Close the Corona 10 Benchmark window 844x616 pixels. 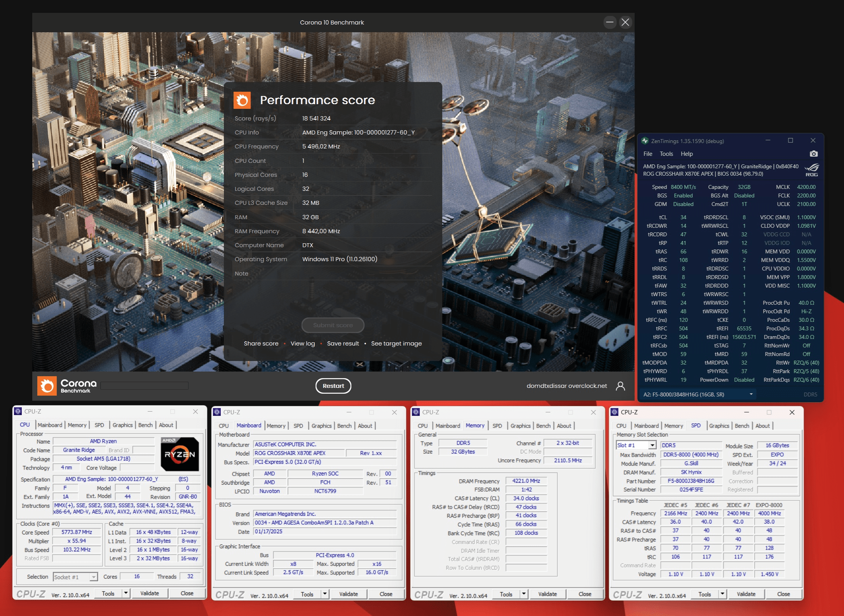click(625, 22)
